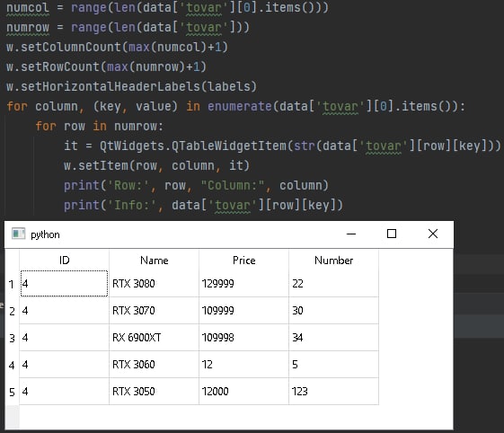Select the price cell 12000
The width and height of the screenshot is (504, 433).
pyautogui.click(x=244, y=392)
